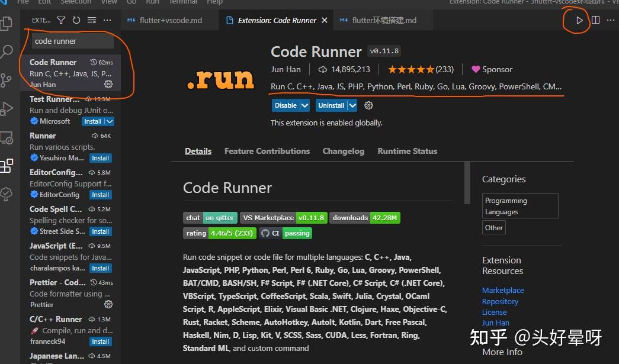619x364 pixels.
Task: Install the EditorConfig extension
Action: point(100,194)
